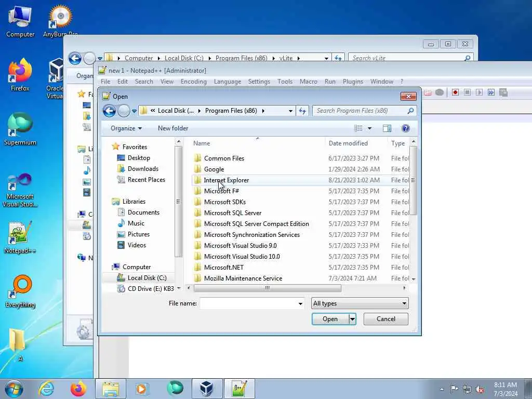
Task: Click the horizontal scrollbar of file list
Action: (268, 288)
